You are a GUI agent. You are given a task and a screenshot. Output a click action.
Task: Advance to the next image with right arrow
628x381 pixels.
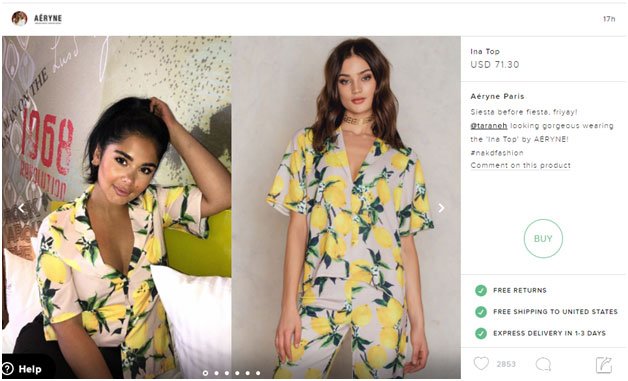[441, 208]
